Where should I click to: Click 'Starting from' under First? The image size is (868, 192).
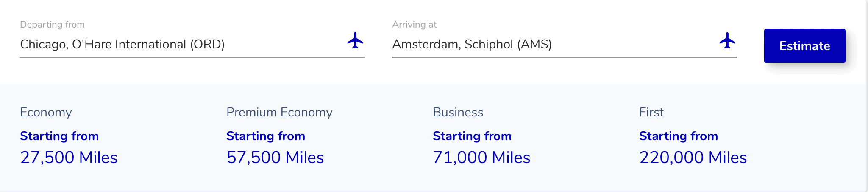679,136
